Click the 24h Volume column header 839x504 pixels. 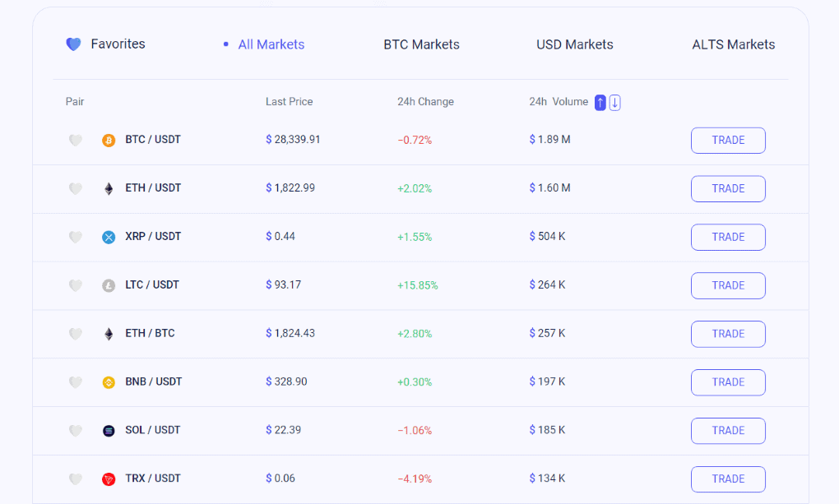(x=559, y=102)
